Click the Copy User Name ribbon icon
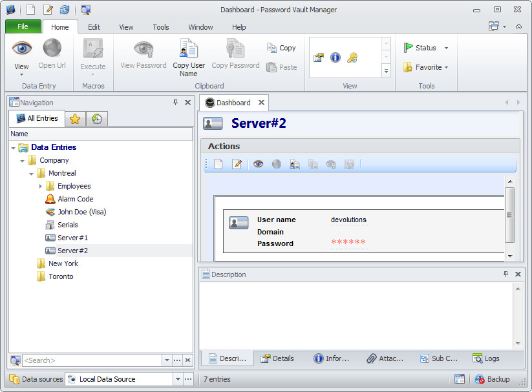532x392 pixels. (189, 48)
